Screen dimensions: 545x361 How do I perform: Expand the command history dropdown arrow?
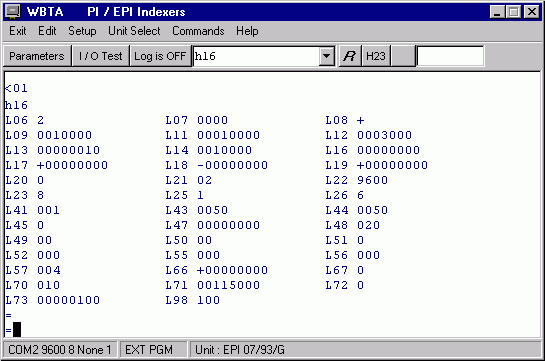click(x=326, y=56)
